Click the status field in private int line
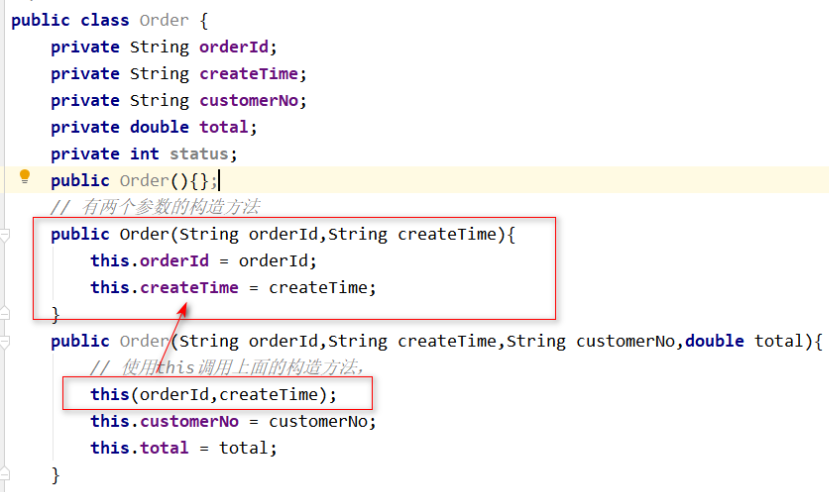The height and width of the screenshot is (492, 829). click(x=199, y=154)
